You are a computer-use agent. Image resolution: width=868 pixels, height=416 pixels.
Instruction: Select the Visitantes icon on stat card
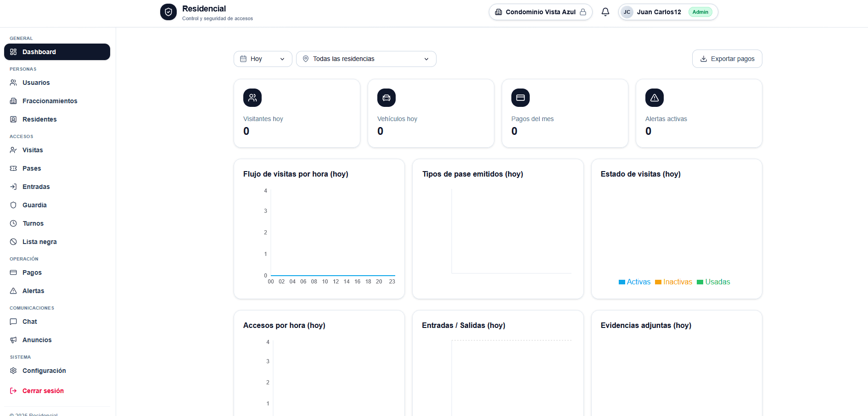click(252, 98)
